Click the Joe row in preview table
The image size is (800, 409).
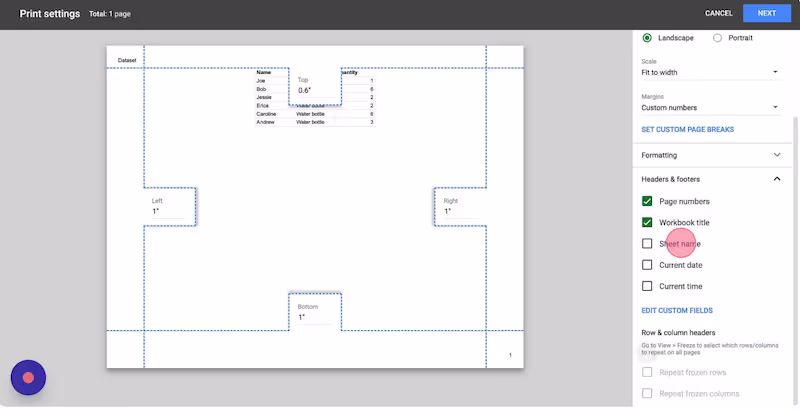coord(315,81)
